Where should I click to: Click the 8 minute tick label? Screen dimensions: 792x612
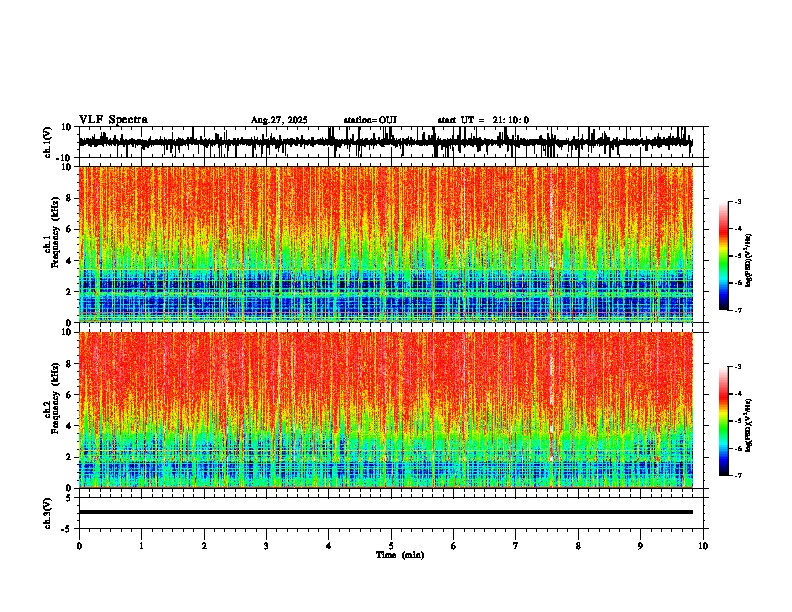(578, 546)
